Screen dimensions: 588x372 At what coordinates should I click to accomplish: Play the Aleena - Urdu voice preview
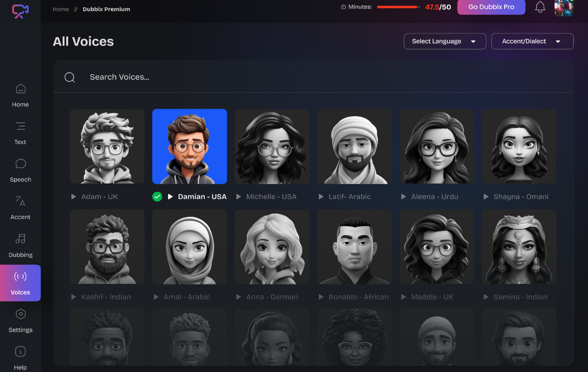[404, 197]
